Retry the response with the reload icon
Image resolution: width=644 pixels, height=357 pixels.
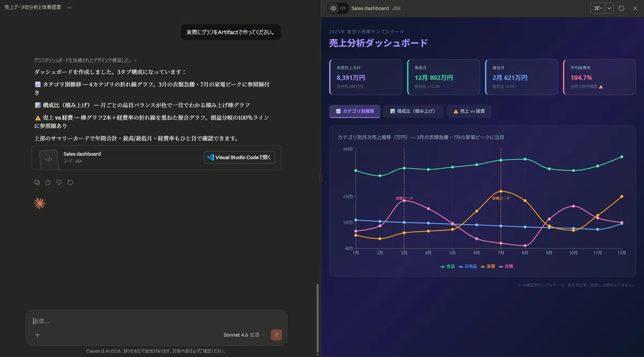tap(70, 182)
